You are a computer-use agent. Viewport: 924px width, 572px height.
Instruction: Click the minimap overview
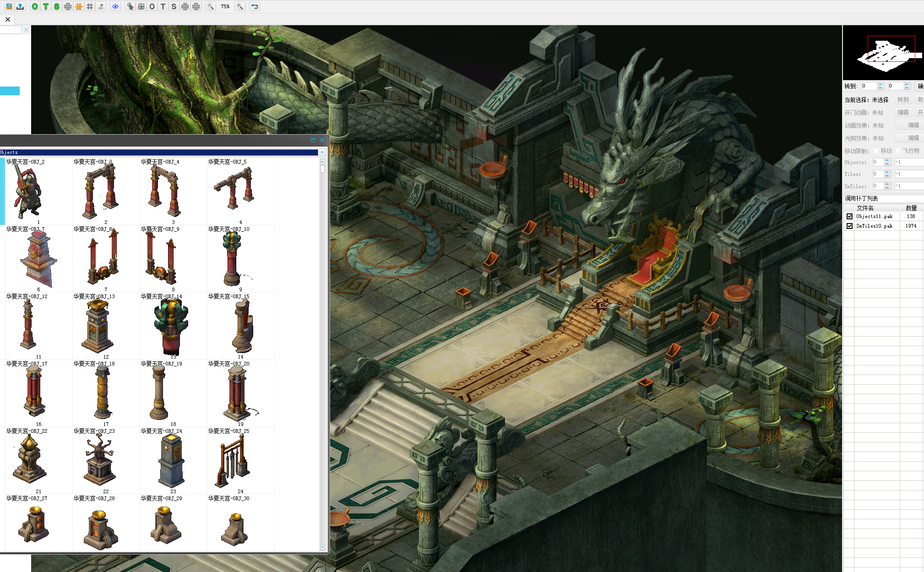(883, 53)
